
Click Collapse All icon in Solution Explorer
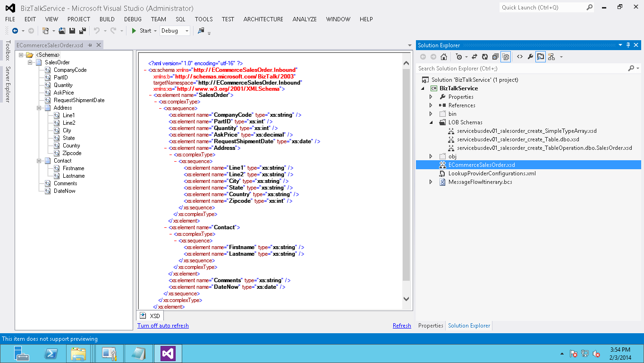[x=495, y=57]
